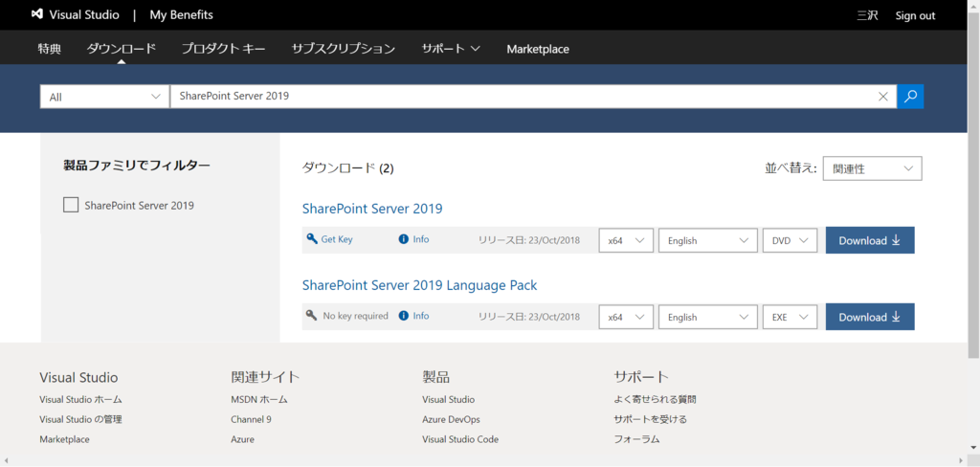Click the blue search magnifier button

point(911,97)
